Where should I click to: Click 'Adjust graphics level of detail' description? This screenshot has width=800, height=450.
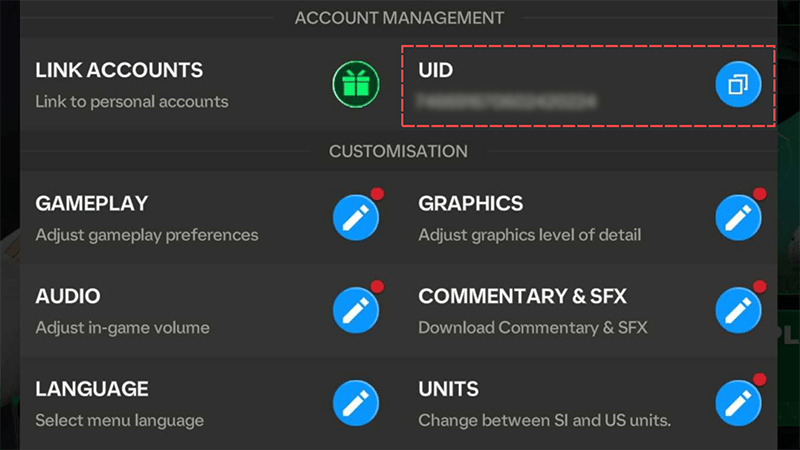(x=530, y=235)
